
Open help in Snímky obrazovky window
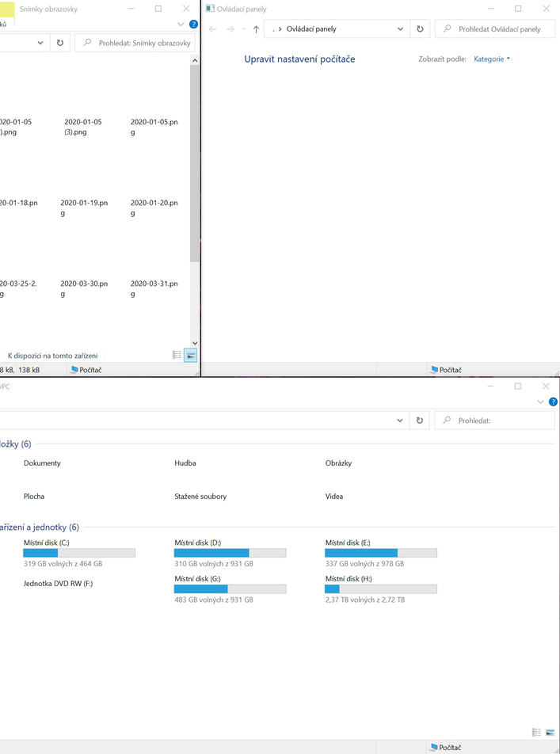coord(193,25)
